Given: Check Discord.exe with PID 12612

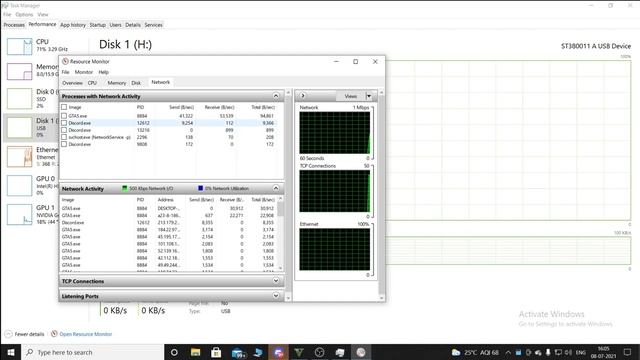Looking at the screenshot, I should click(64, 123).
